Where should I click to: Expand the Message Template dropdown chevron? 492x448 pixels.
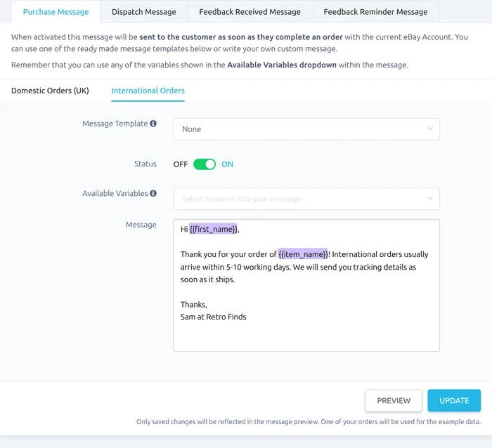[x=430, y=129]
